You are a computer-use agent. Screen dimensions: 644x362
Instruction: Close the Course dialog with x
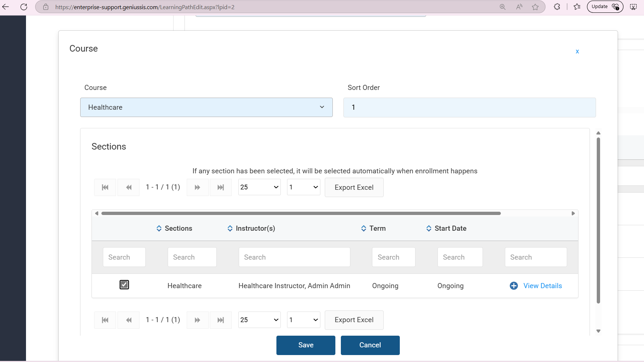pos(577,52)
